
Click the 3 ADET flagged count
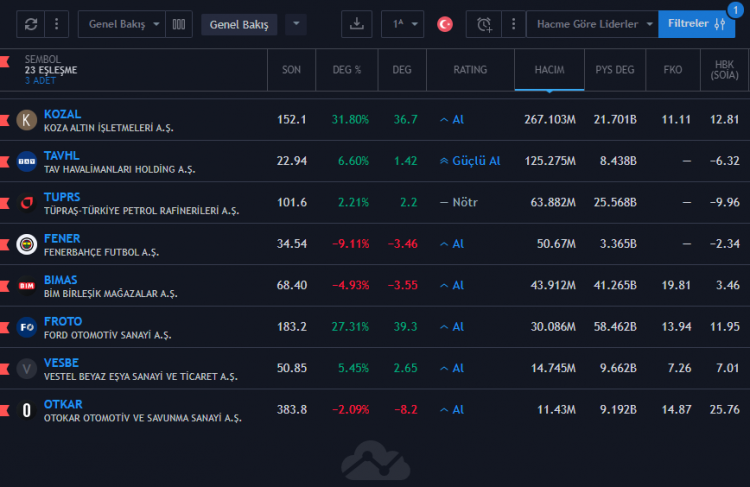40,80
